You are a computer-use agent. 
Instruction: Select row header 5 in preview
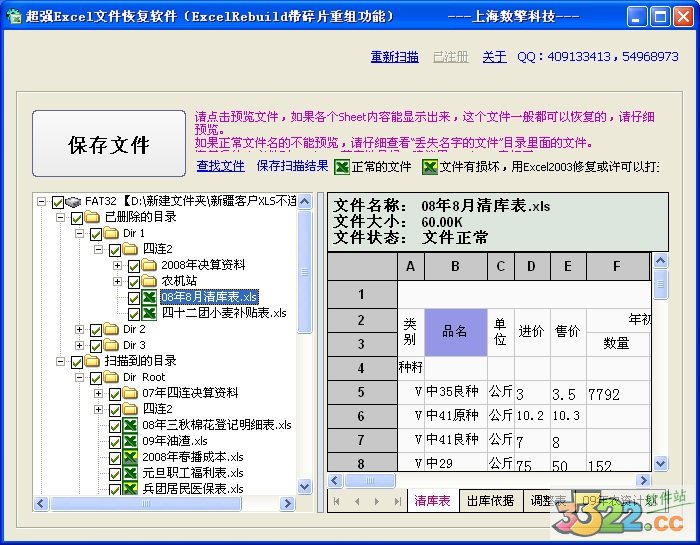click(362, 392)
